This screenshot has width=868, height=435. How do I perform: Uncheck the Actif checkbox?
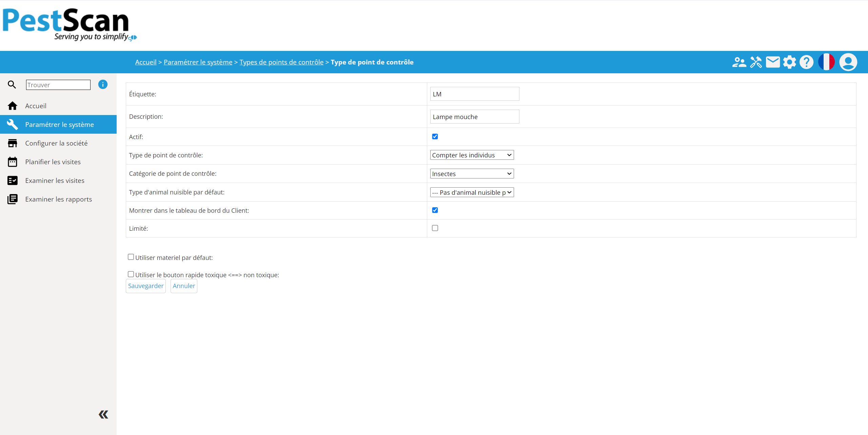(435, 136)
